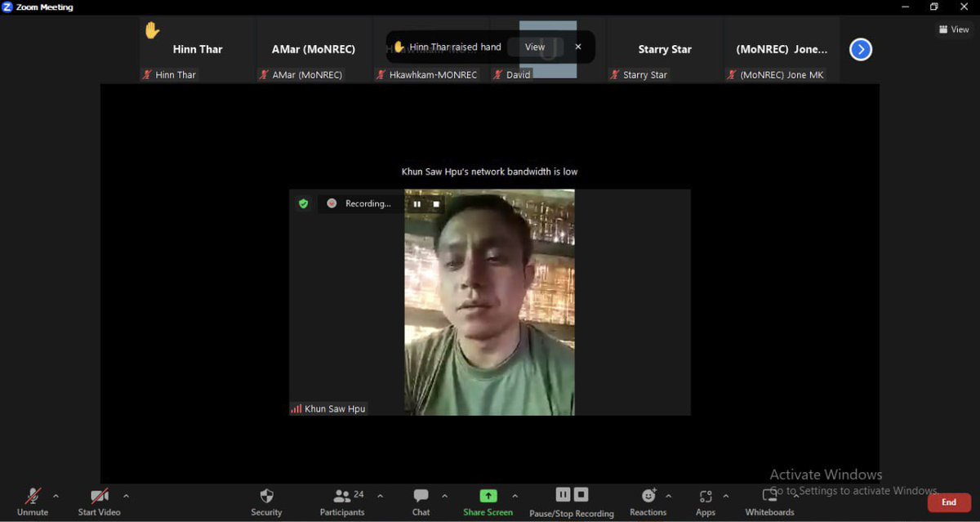Open the View layout menu
980x522 pixels.
(954, 29)
